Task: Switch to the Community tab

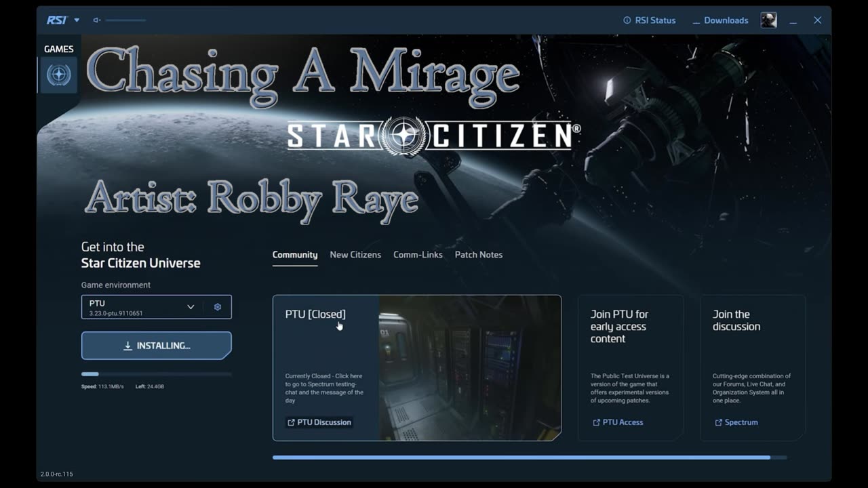Action: (x=295, y=255)
